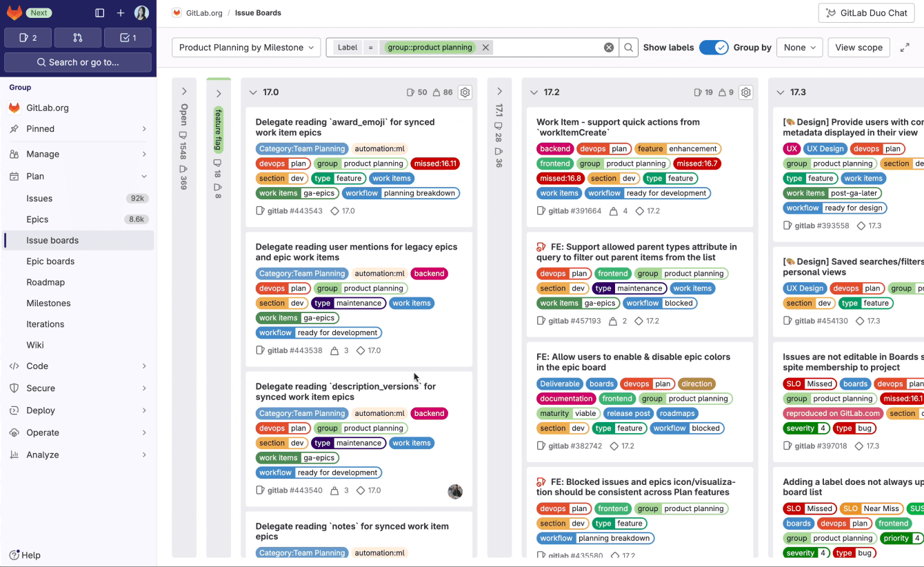Viewport: 924px width, 567px height.
Task: Toggle fullscreen board view
Action: [x=905, y=48]
